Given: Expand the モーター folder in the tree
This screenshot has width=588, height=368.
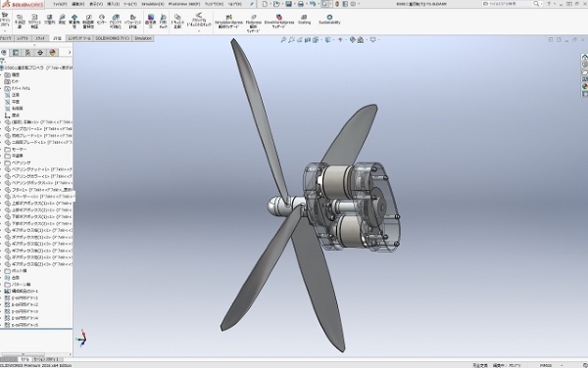Looking at the screenshot, I should [x=1, y=149].
